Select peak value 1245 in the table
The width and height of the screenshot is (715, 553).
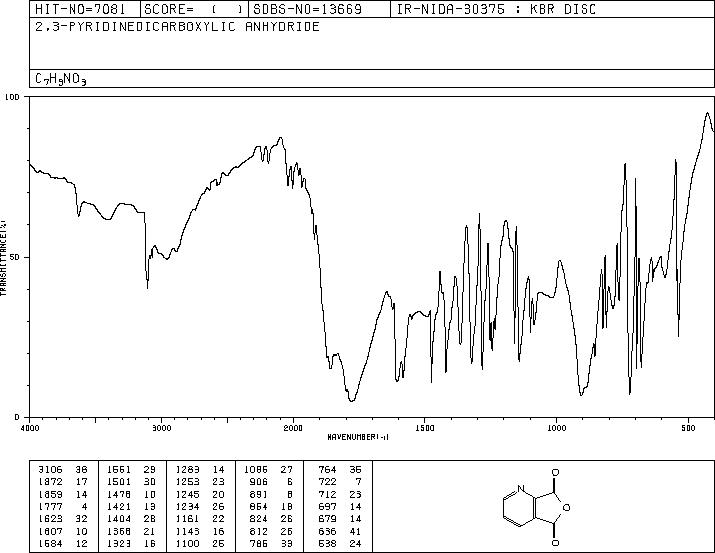[x=187, y=494]
